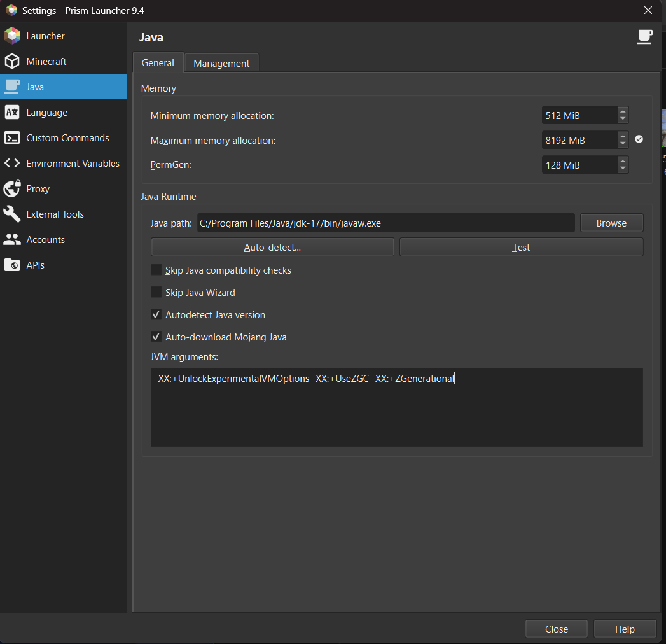This screenshot has width=666, height=644.
Task: Open the Proxy settings page label
Action: [x=38, y=189]
